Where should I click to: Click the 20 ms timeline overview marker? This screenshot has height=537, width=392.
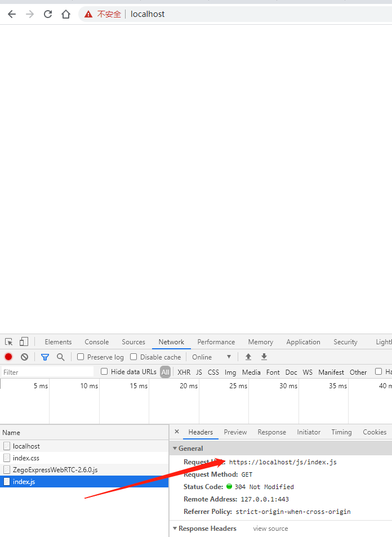[x=189, y=385]
